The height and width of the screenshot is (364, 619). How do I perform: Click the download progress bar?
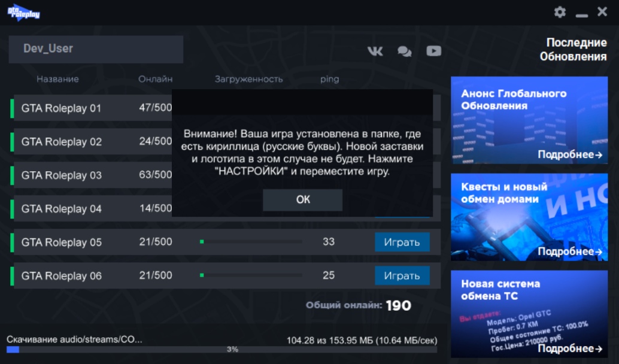(222, 350)
